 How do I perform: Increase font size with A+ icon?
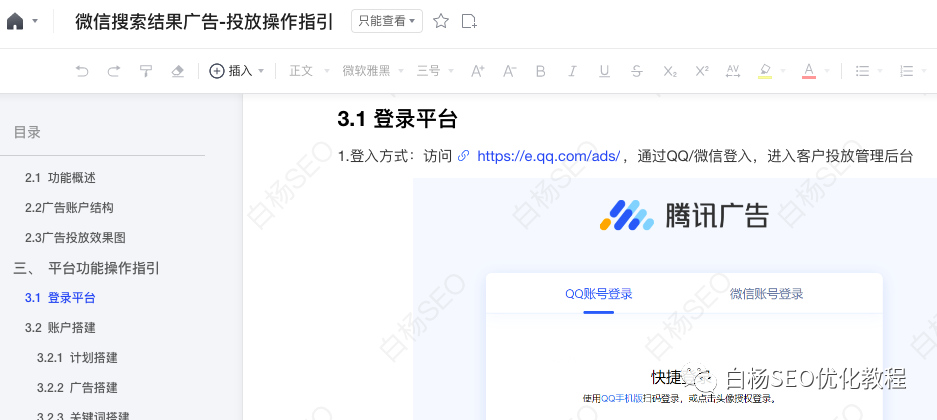[x=477, y=71]
